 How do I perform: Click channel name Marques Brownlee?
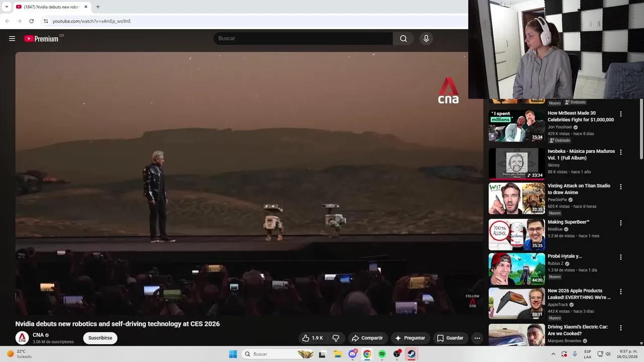[566, 341]
